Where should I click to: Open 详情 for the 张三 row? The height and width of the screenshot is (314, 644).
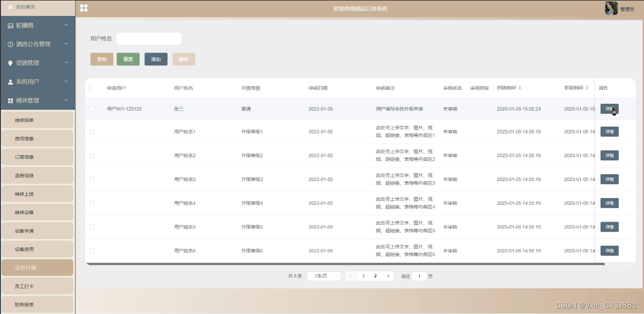[610, 109]
